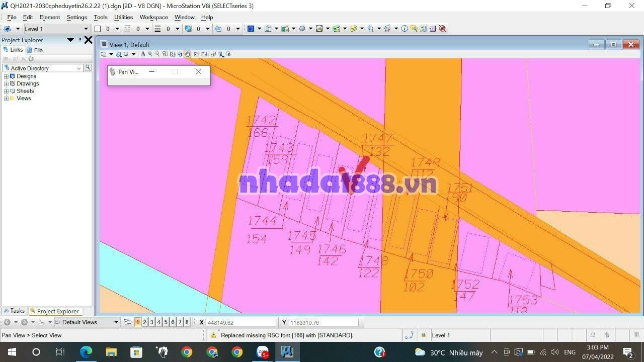Click the Window Area zoom icon
This screenshot has width=644, height=362.
tap(165, 54)
